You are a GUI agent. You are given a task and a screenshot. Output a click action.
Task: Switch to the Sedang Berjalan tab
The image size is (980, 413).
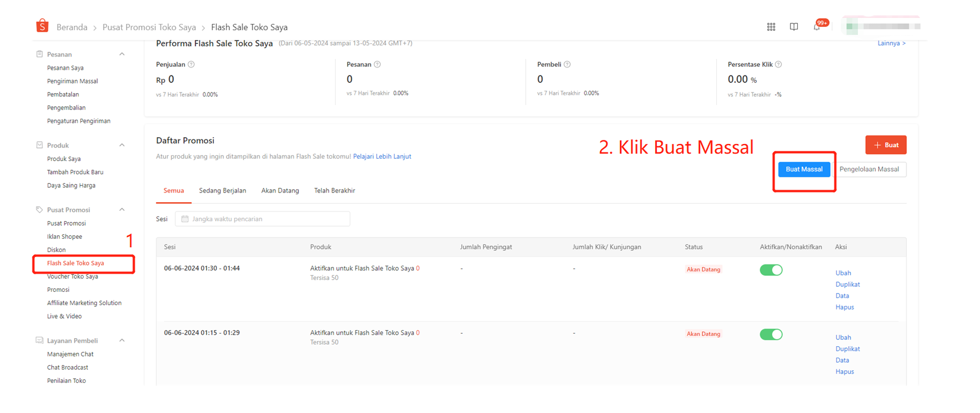[223, 191]
